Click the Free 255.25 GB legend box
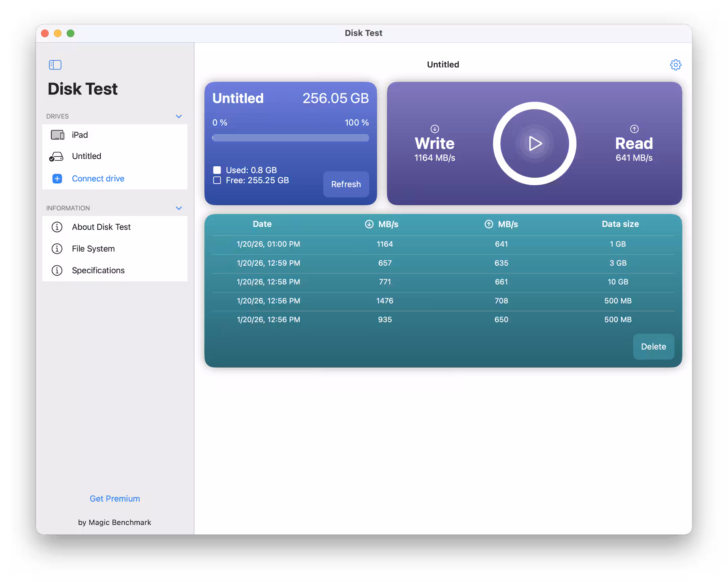This screenshot has height=582, width=728. (x=217, y=180)
